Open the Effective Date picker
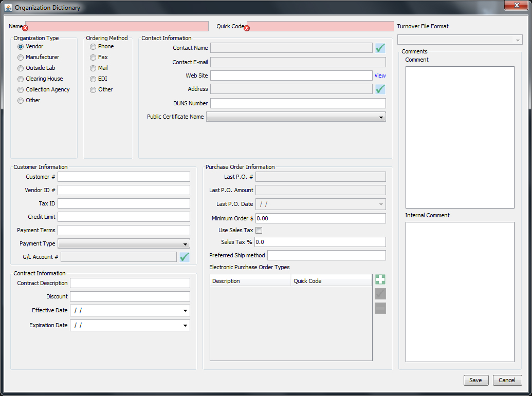 click(x=185, y=311)
